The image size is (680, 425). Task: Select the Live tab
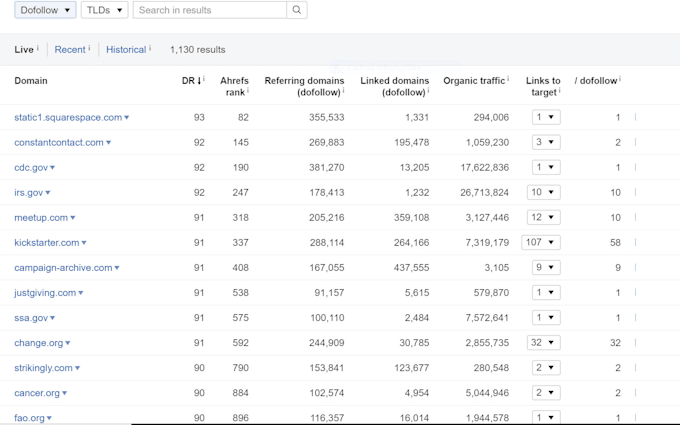(24, 49)
